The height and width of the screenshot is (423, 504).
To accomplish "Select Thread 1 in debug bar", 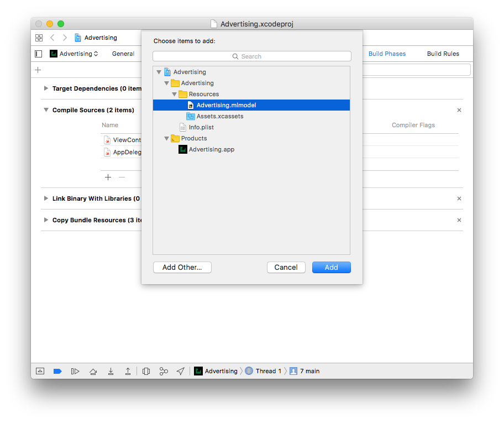I will 263,371.
